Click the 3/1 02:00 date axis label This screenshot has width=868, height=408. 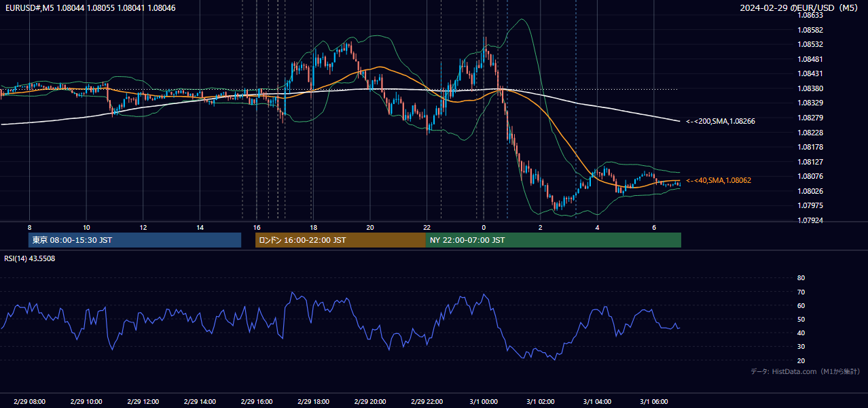point(541,402)
